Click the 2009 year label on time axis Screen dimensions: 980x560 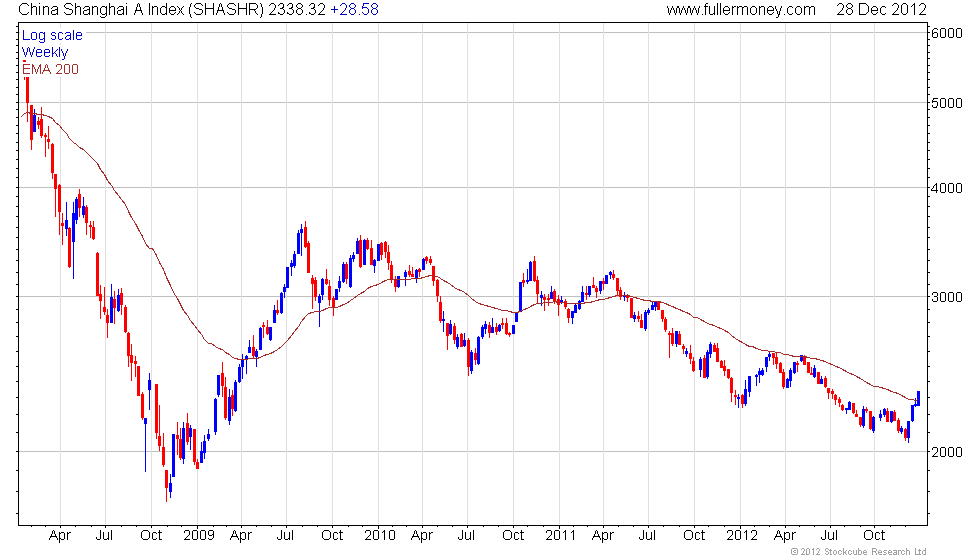pos(199,535)
